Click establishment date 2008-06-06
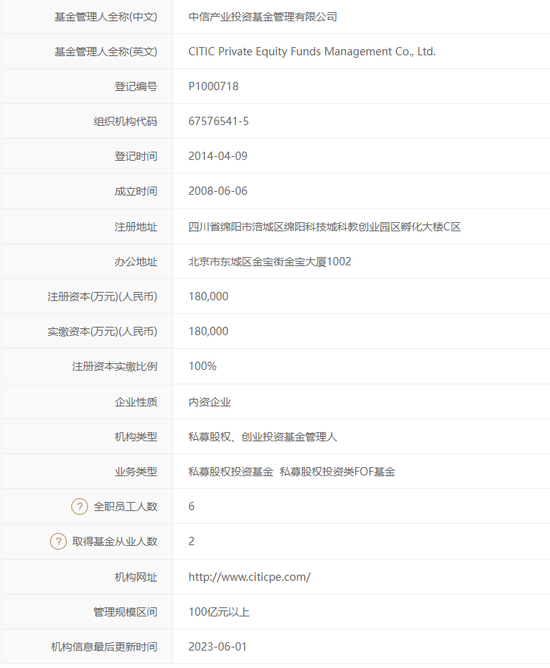 218,191
